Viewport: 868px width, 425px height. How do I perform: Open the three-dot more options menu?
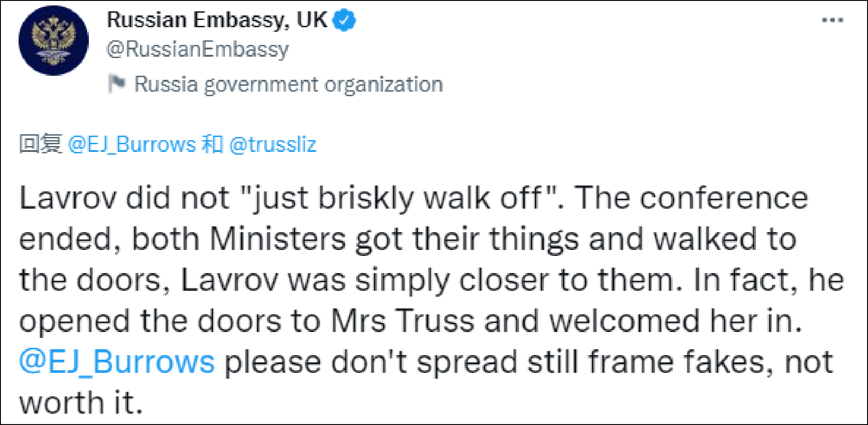(x=832, y=20)
